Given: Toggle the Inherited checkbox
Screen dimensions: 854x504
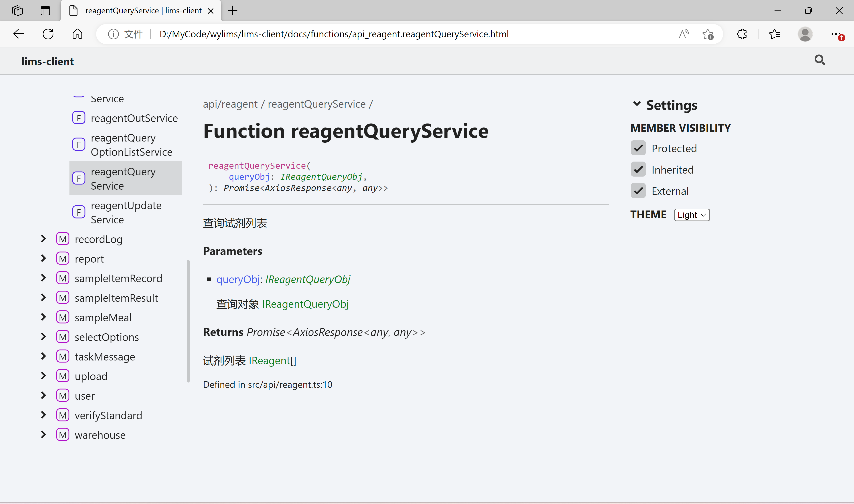Looking at the screenshot, I should [x=638, y=170].
